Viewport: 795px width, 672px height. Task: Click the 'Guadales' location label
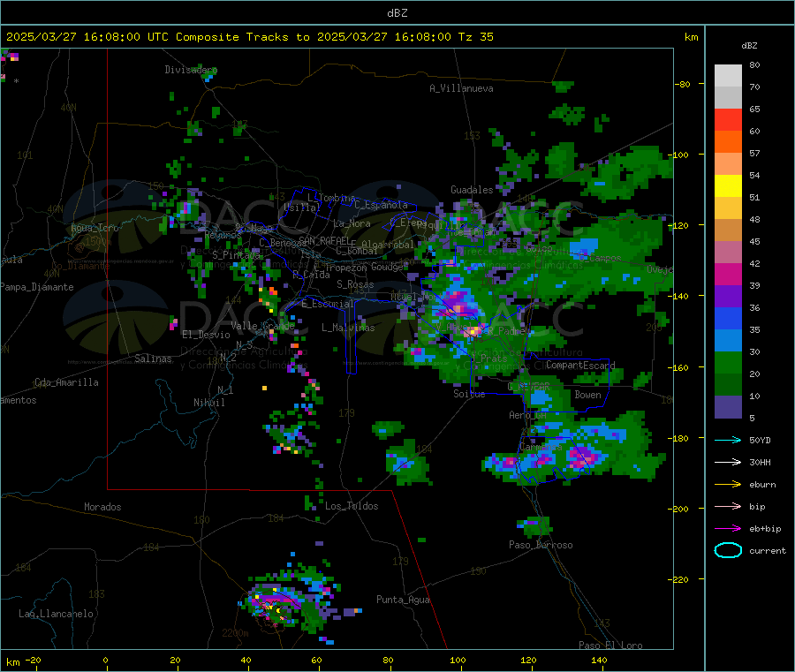click(x=472, y=190)
